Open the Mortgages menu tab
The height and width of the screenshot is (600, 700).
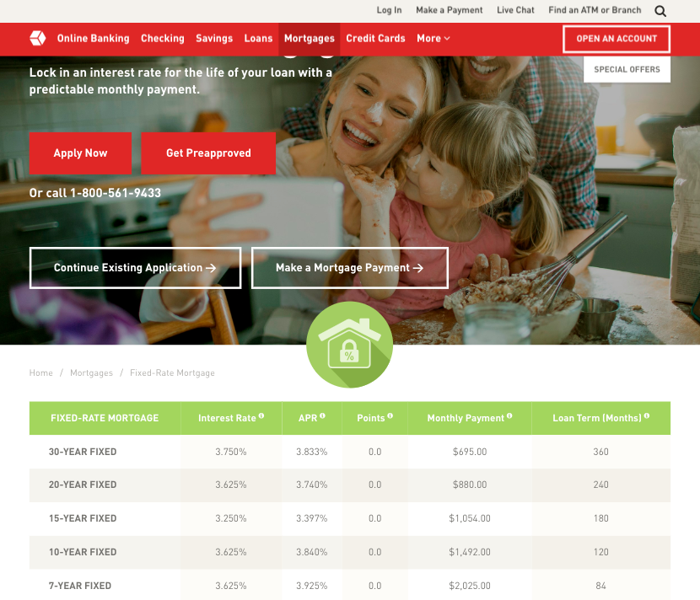click(x=309, y=39)
